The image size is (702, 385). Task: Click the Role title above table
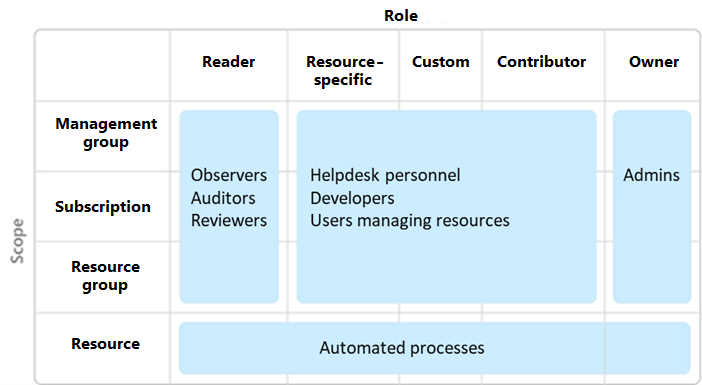401,16
